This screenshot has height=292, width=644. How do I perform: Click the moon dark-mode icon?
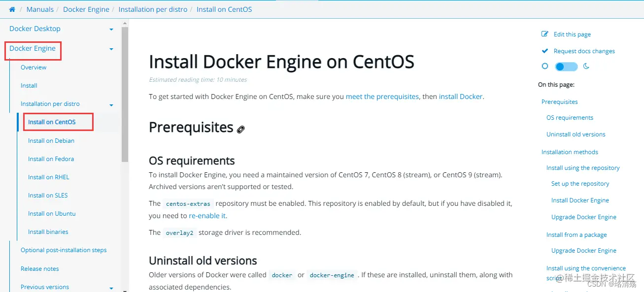point(586,66)
